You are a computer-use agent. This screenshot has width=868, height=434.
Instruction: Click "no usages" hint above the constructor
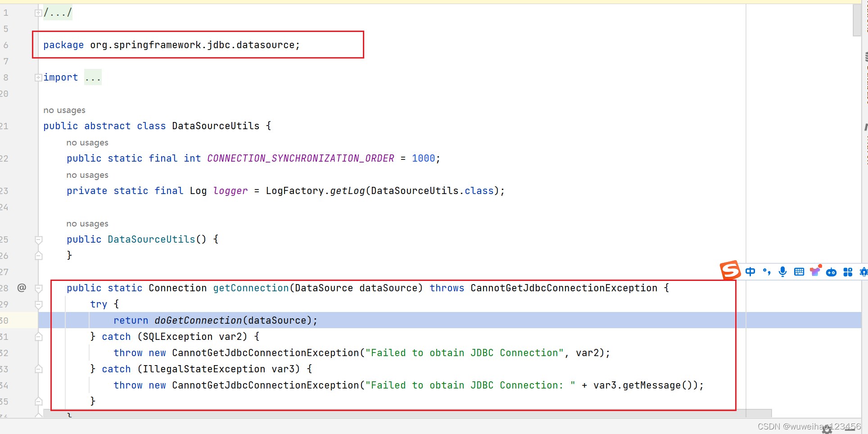click(x=87, y=224)
